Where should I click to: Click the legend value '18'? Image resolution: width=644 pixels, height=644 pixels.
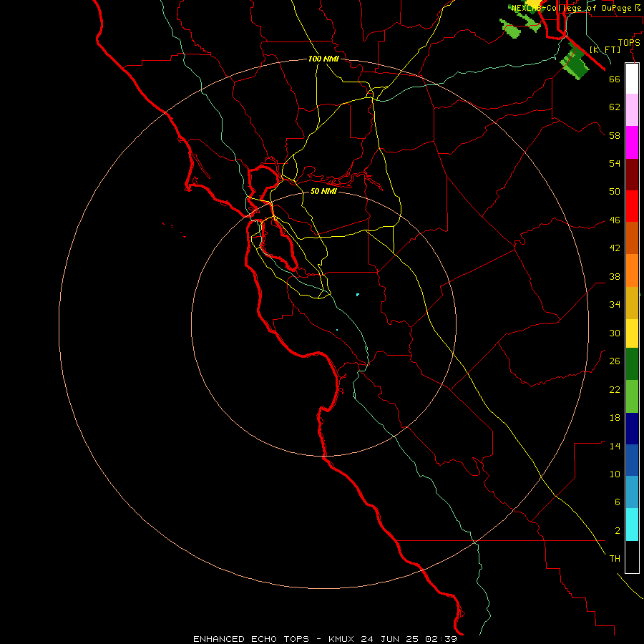pos(615,418)
